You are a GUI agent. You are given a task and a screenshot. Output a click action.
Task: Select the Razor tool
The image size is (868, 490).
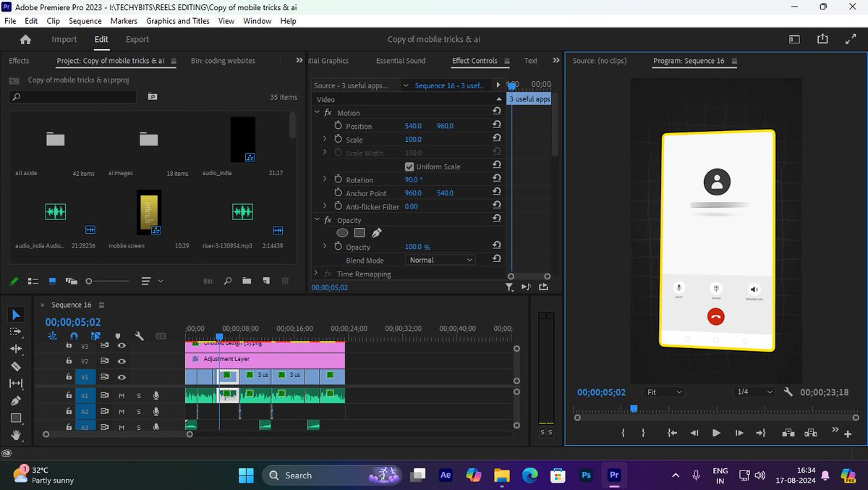point(17,366)
